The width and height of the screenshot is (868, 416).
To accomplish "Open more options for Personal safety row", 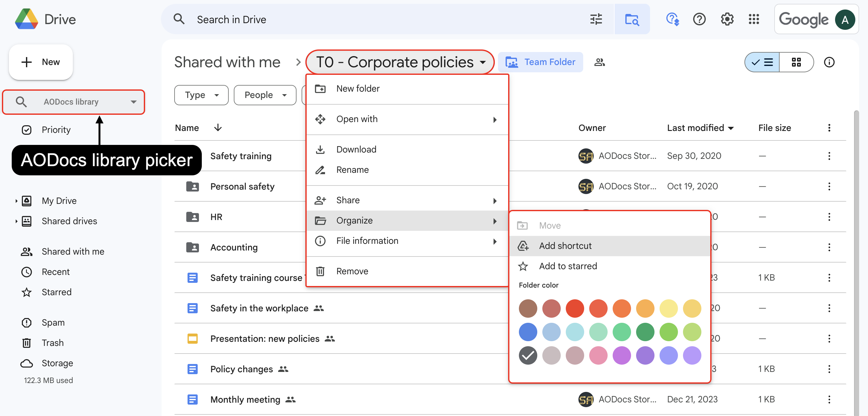I will click(x=829, y=186).
